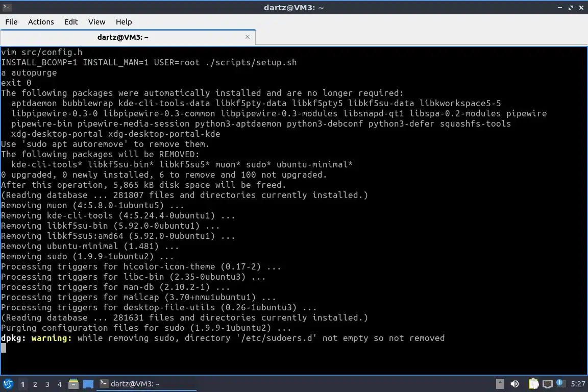
Task: Click 'Processing triggers for libc-bin' line
Action: 133,277
